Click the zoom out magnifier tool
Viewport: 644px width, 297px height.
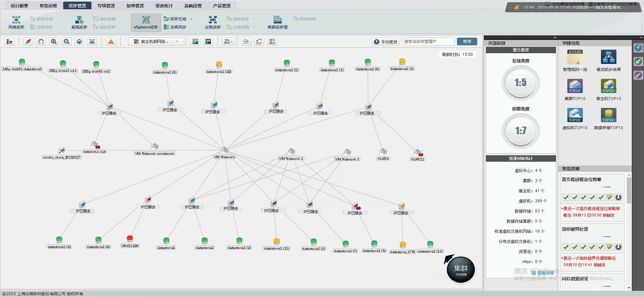(x=67, y=42)
